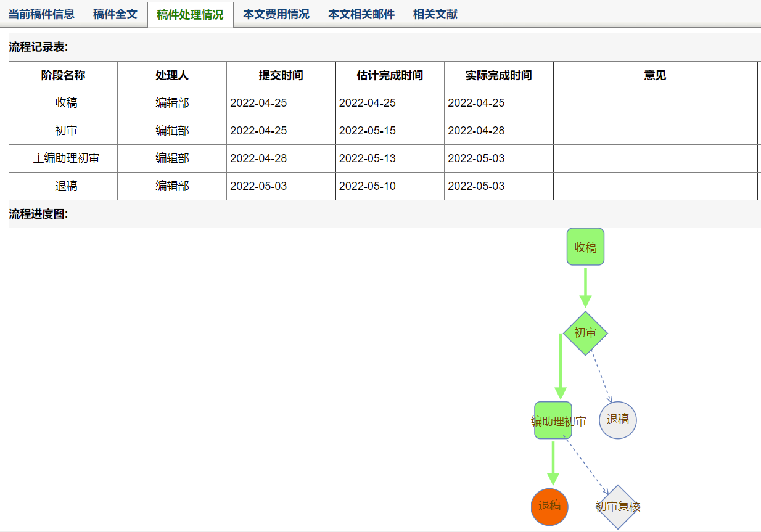Click the 初审复核 diamond node
761x532 pixels.
[x=617, y=507]
